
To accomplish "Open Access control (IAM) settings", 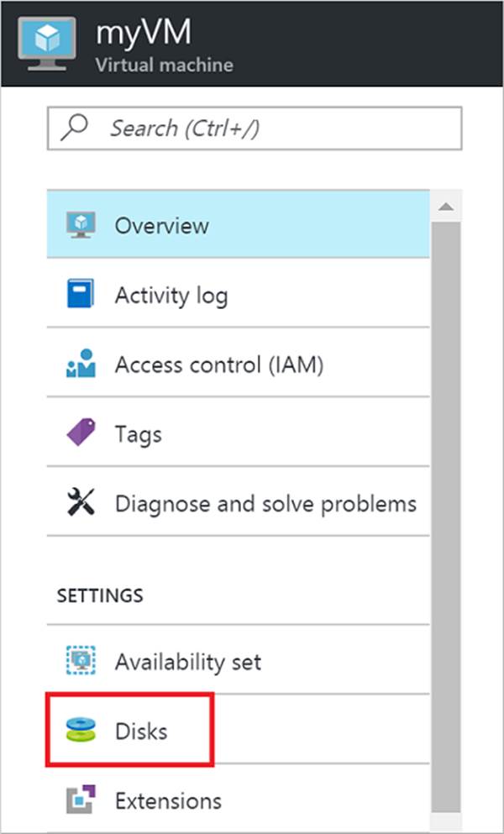I will [218, 365].
